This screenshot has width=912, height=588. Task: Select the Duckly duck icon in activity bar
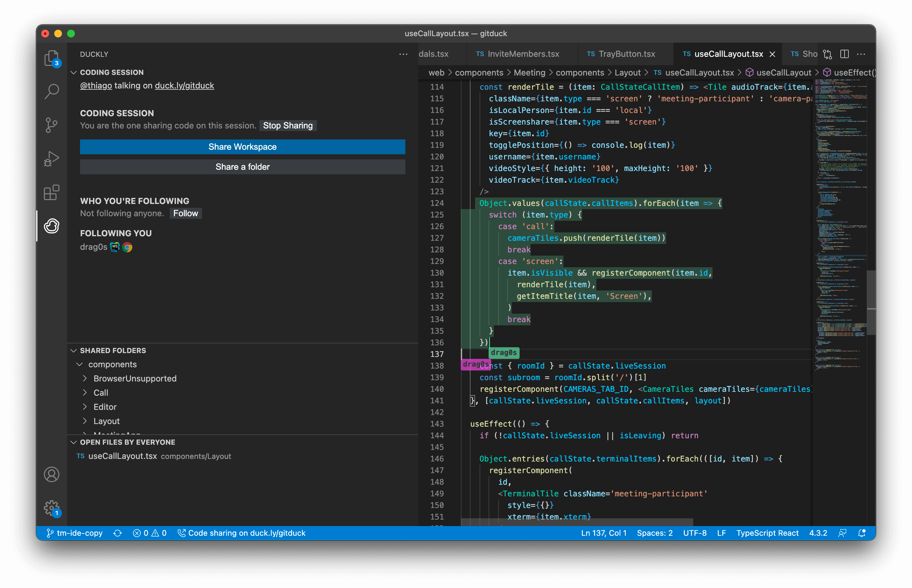click(52, 226)
